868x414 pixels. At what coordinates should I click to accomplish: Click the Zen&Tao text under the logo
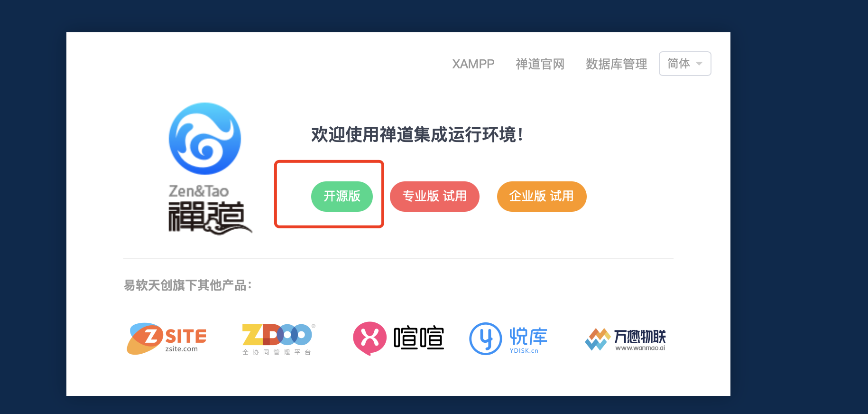[199, 191]
